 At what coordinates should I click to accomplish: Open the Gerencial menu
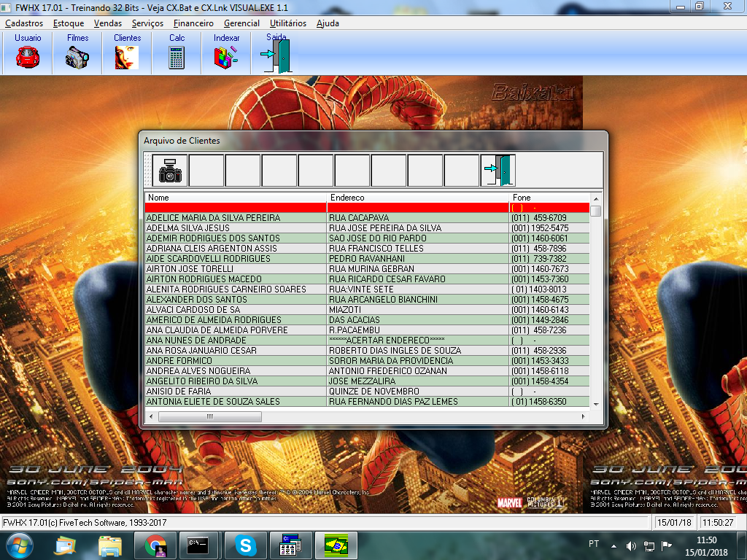[x=241, y=23]
